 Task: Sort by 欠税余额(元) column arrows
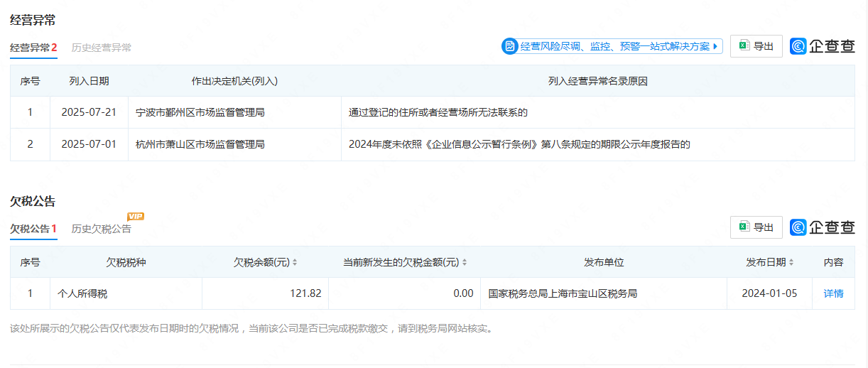coord(295,262)
